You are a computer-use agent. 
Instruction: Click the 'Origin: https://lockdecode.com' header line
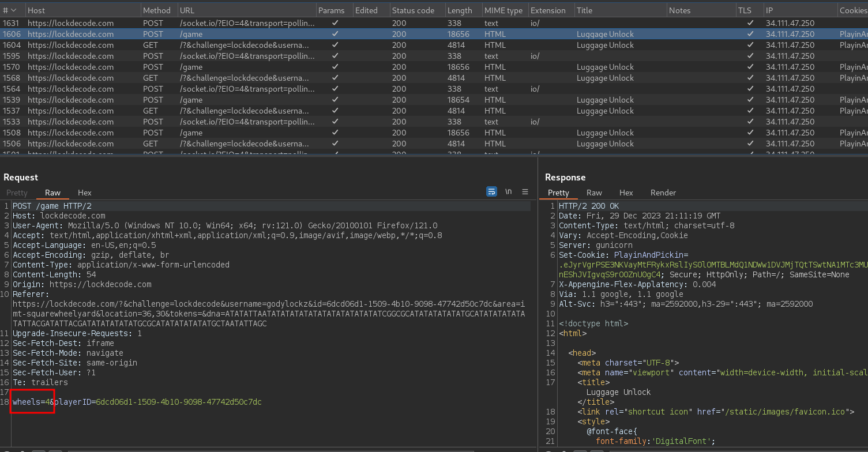[82, 284]
